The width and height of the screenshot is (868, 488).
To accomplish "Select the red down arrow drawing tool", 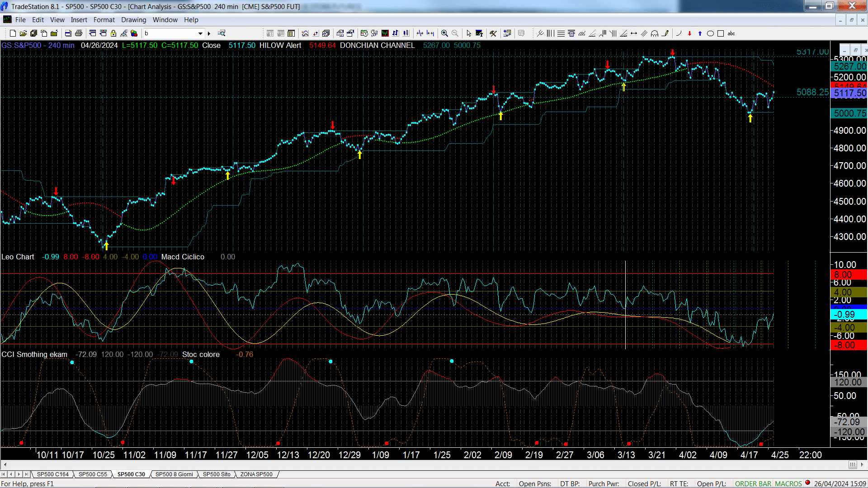I will (x=689, y=33).
